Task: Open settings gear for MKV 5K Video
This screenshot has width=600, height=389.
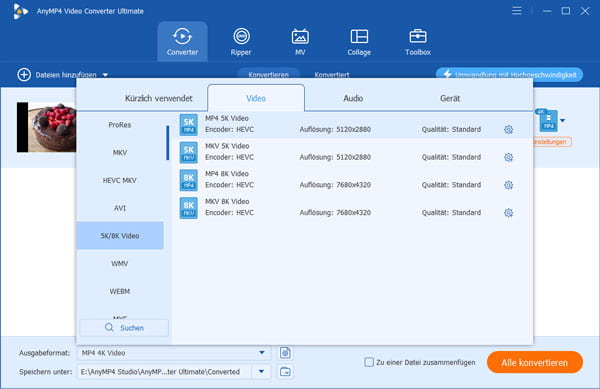Action: 508,157
